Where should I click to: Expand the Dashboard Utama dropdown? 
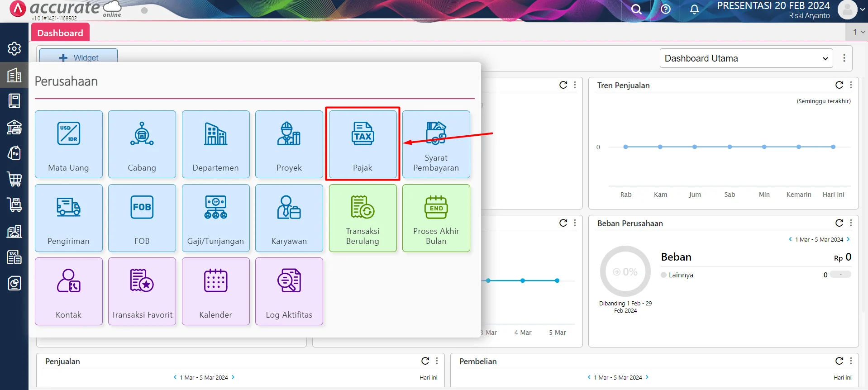746,58
